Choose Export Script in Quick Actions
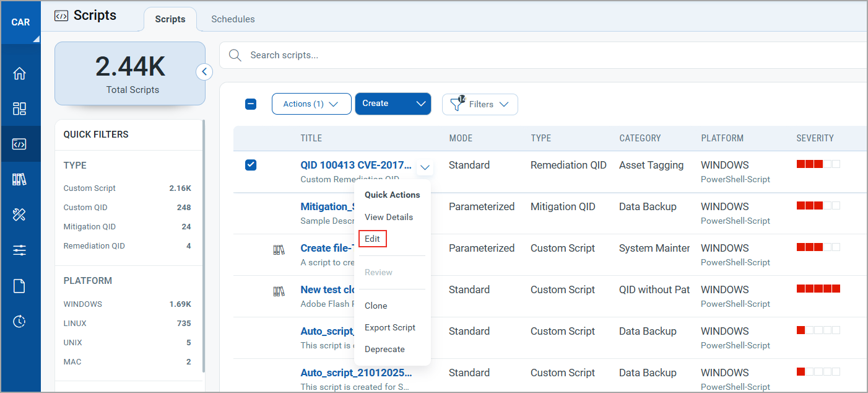This screenshot has width=868, height=393. (390, 327)
